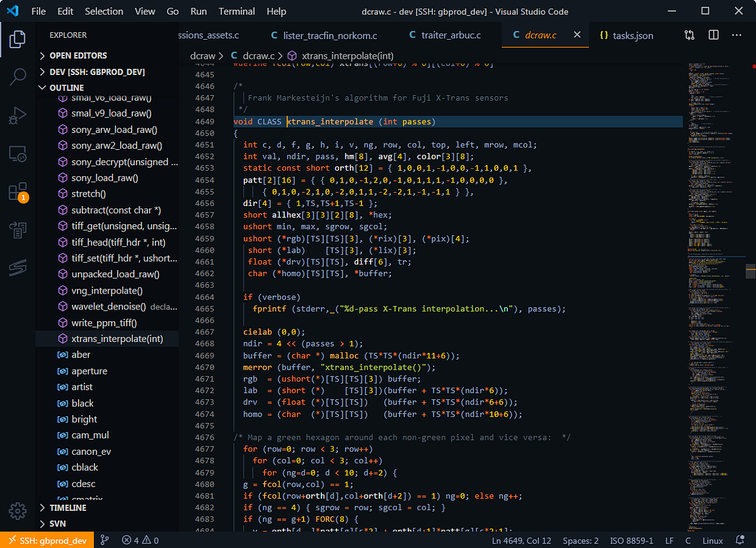The image size is (756, 548).
Task: Click the SSH: gbprod_dev remote indicator
Action: tap(47, 540)
